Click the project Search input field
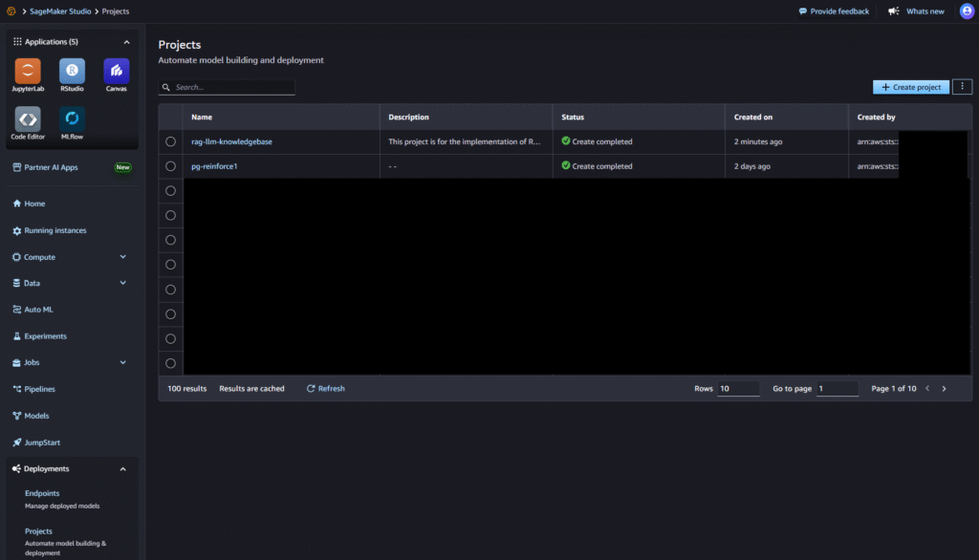979x560 pixels. 229,87
